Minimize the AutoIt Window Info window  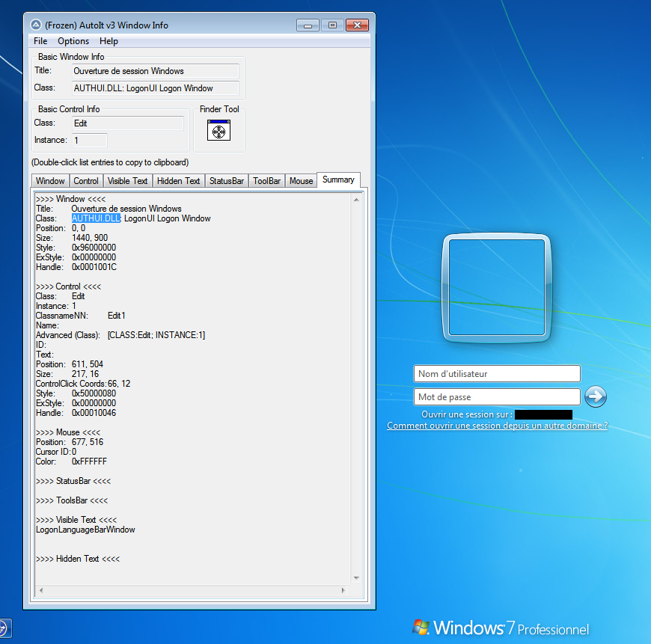pos(308,25)
